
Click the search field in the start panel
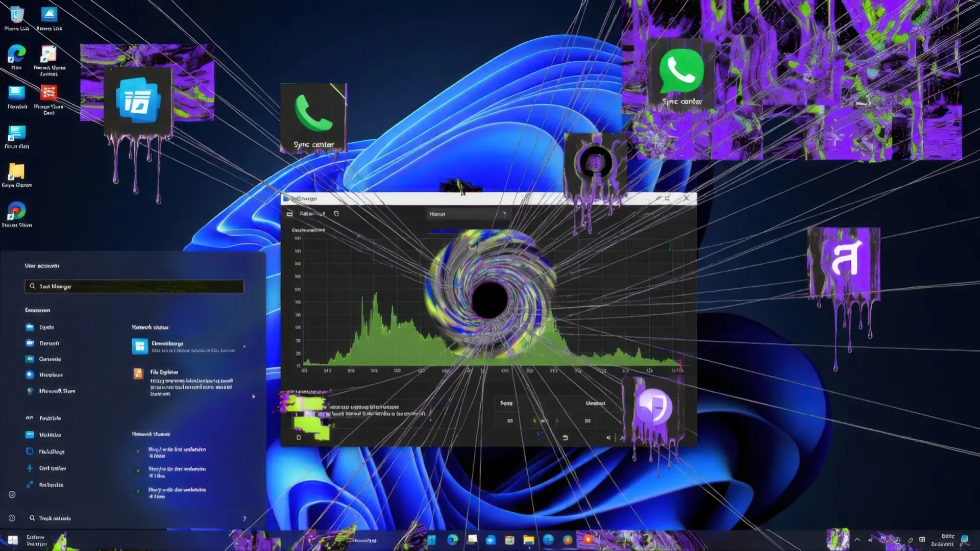tap(134, 286)
